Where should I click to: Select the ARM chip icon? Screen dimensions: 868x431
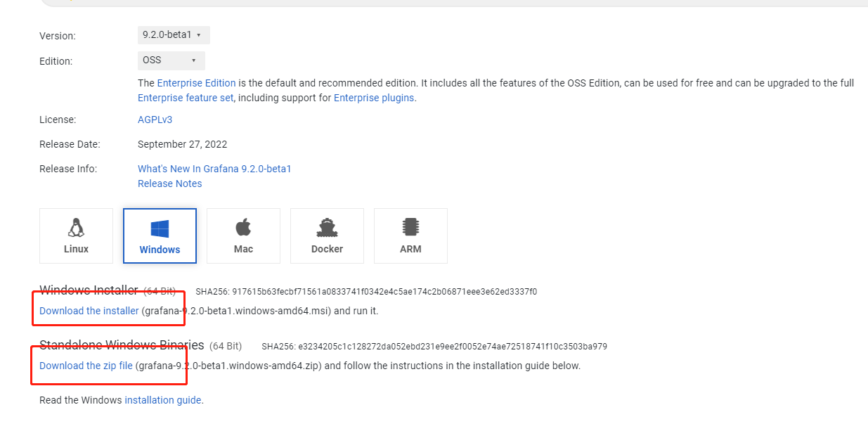click(410, 227)
